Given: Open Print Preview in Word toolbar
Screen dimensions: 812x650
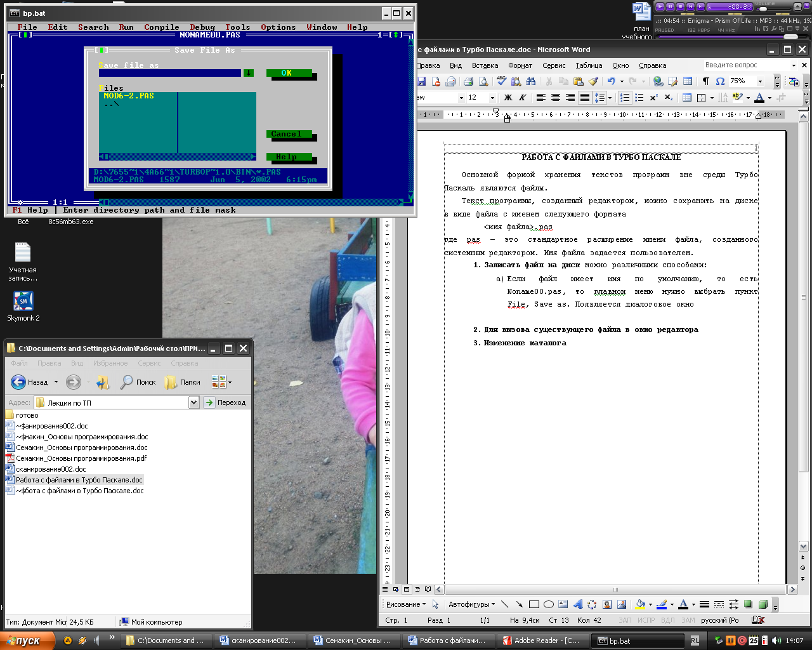Looking at the screenshot, I should click(x=483, y=81).
